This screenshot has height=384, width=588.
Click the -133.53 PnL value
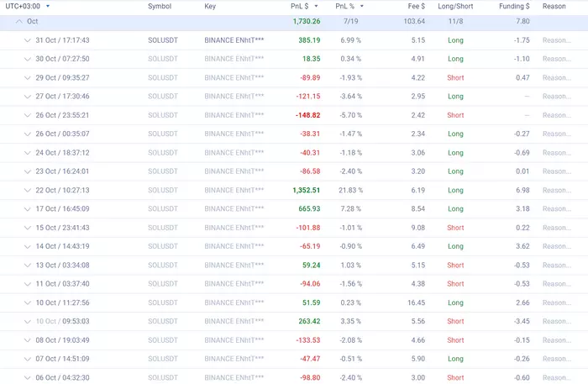point(308,340)
